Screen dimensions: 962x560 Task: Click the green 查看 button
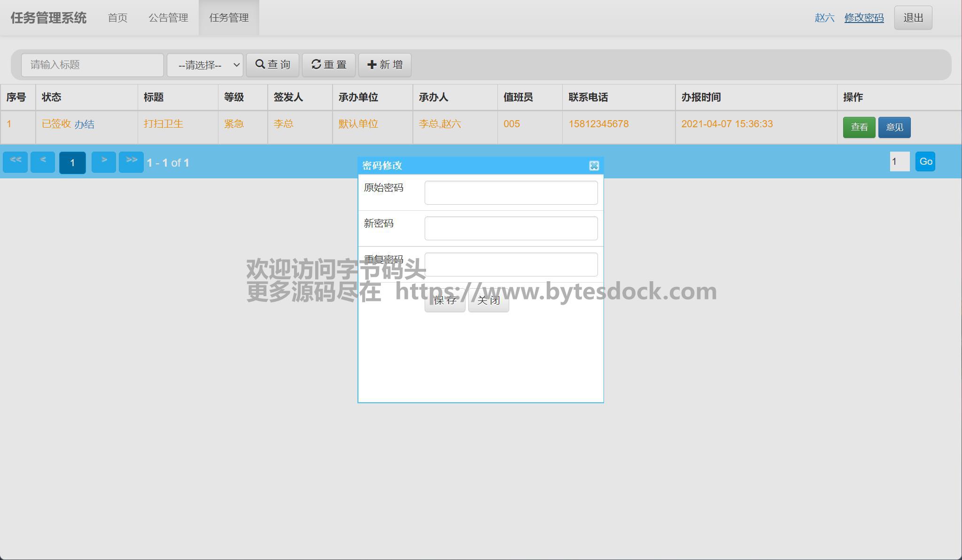point(859,127)
